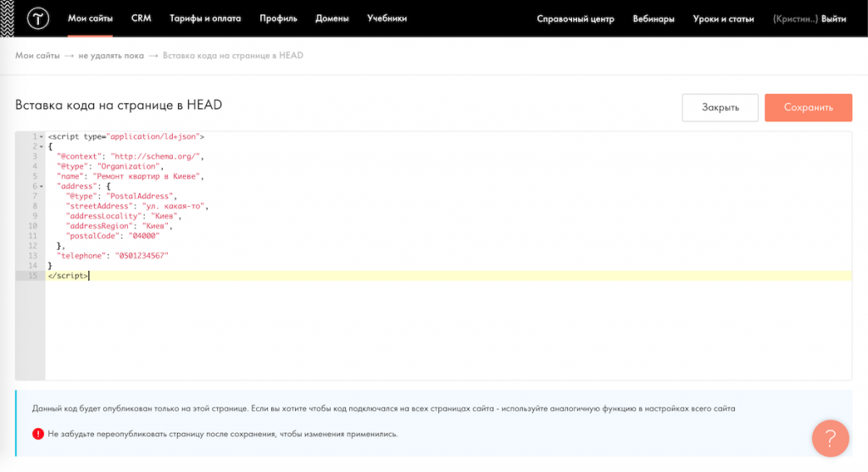Open Уроки и статьи link
Image resolution: width=868 pixels, height=472 pixels.
pyautogui.click(x=723, y=19)
